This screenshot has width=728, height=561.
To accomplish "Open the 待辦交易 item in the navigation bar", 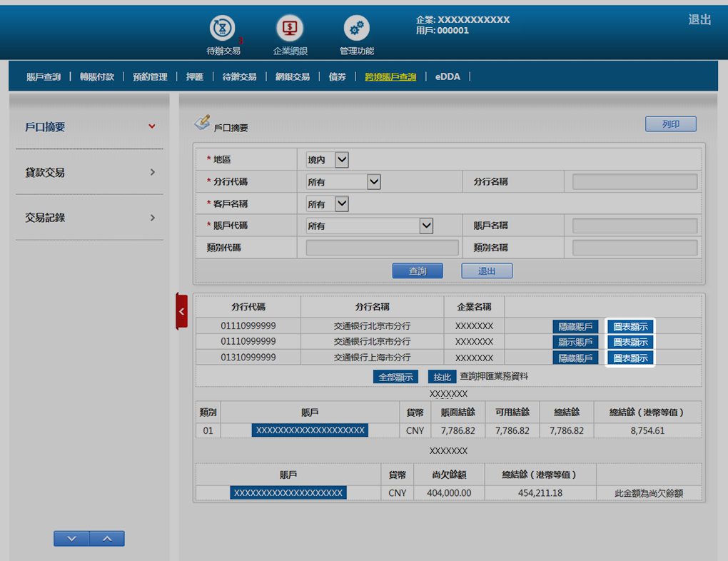I will click(240, 76).
